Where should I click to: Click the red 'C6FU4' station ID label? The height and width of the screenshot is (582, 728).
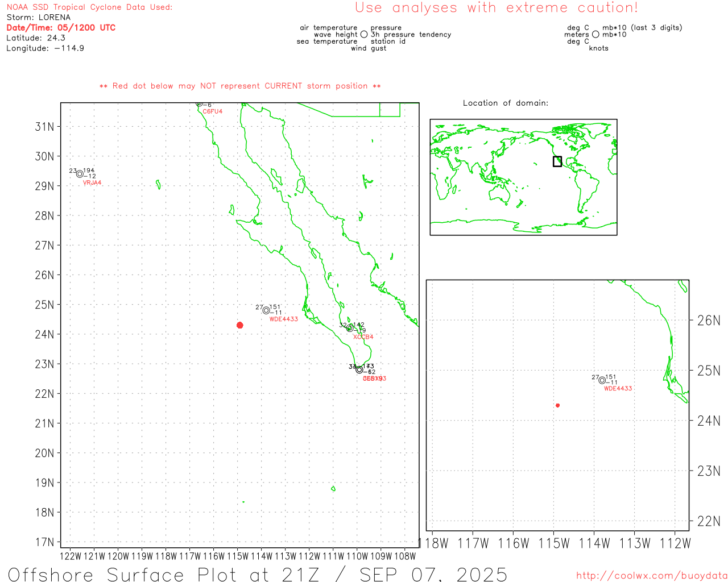pyautogui.click(x=213, y=111)
